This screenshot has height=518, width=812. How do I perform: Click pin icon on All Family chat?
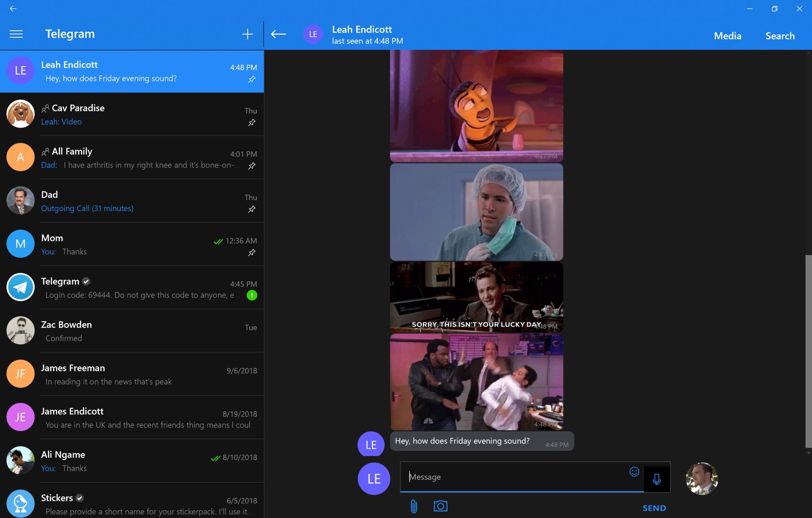[252, 166]
